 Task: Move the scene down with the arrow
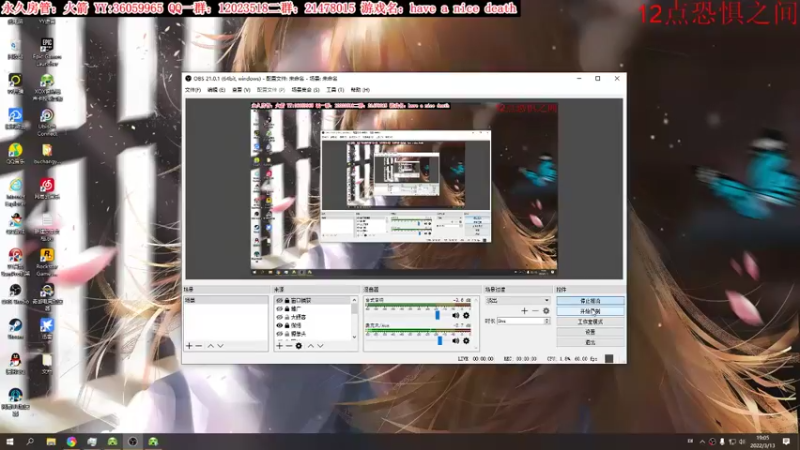[220, 346]
